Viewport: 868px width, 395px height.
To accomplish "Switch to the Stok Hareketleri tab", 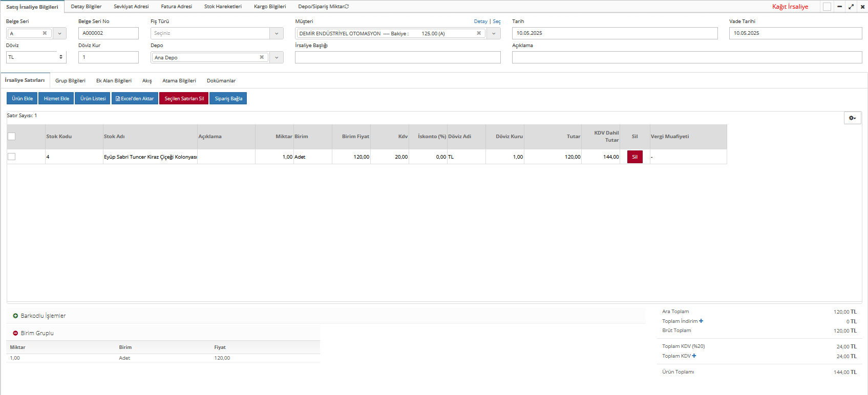I will click(223, 7).
